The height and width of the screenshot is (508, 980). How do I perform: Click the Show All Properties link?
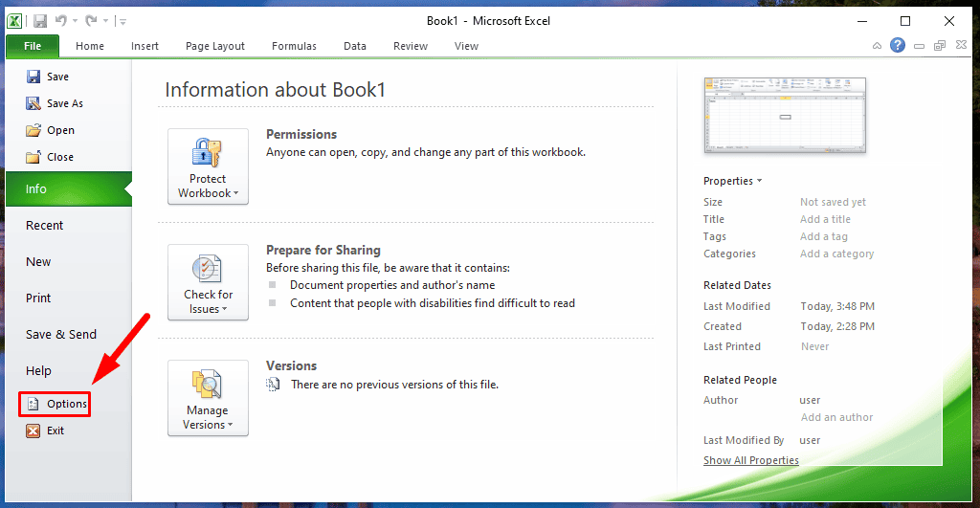click(750, 460)
